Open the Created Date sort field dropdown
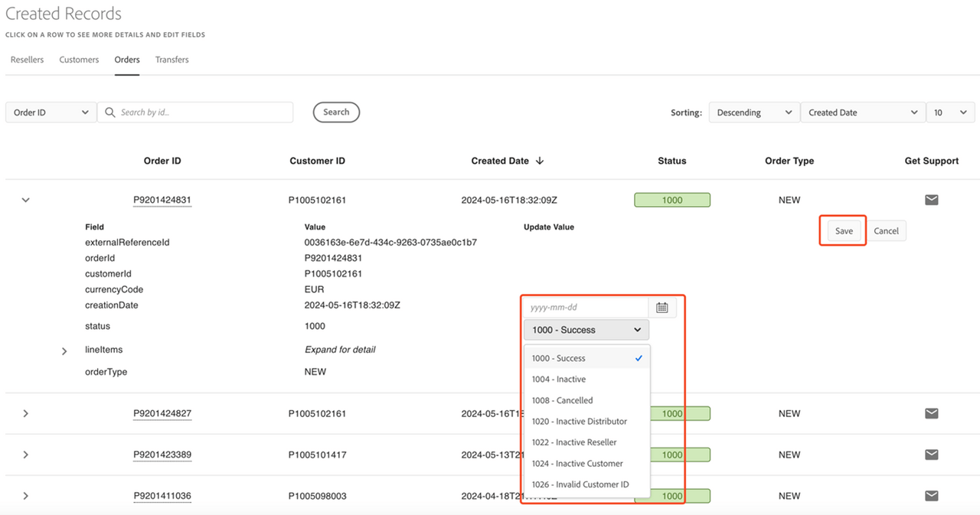This screenshot has width=980, height=515. click(862, 112)
